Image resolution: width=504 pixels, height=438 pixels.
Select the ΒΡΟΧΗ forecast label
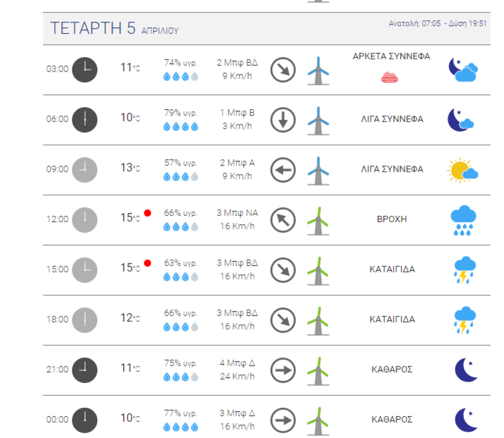click(x=392, y=219)
